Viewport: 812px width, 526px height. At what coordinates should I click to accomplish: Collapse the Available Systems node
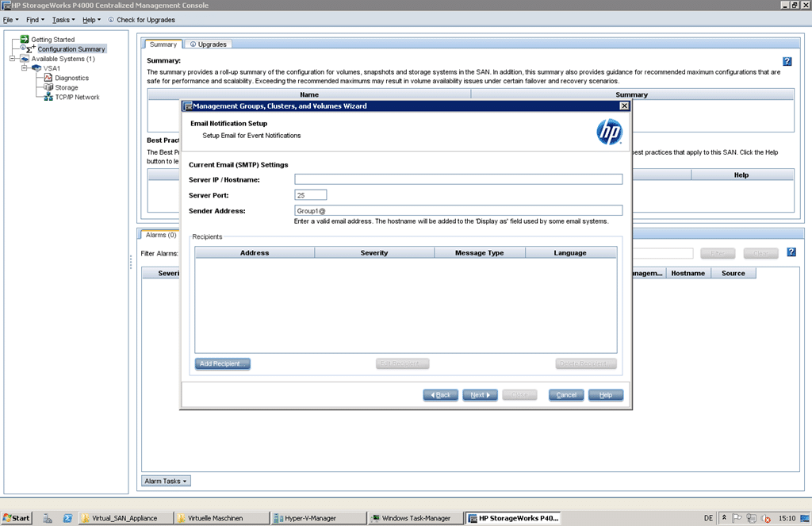pos(13,59)
